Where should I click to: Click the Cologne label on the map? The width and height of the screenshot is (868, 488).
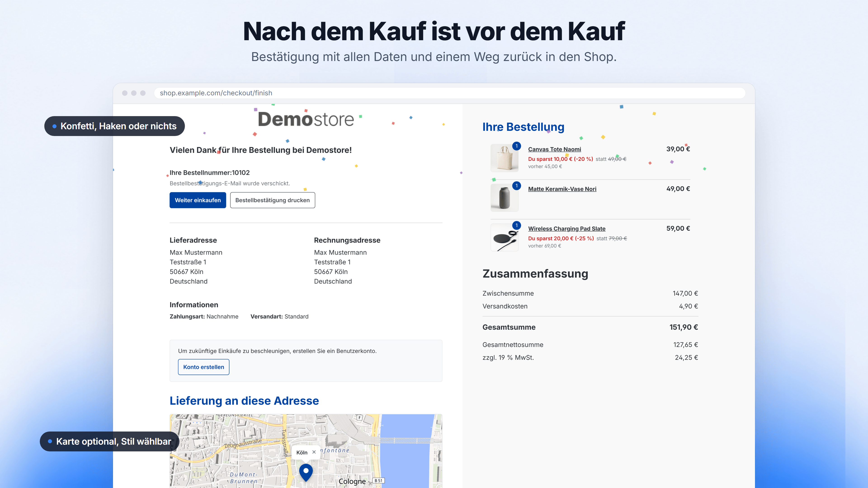point(352,481)
